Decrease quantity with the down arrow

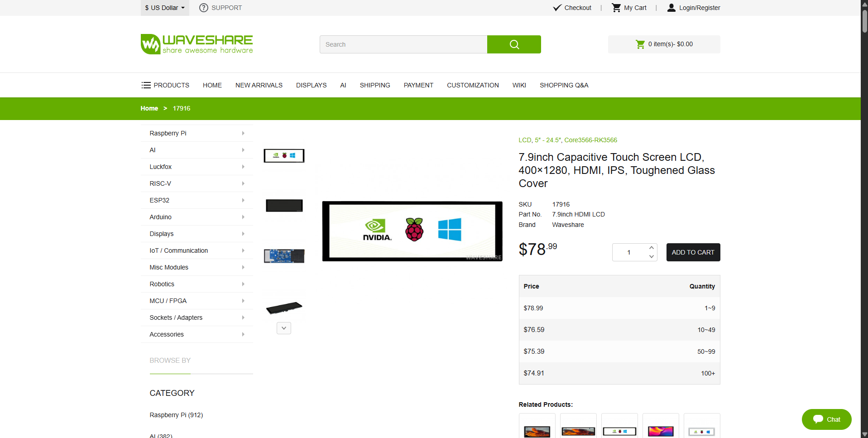pyautogui.click(x=651, y=257)
